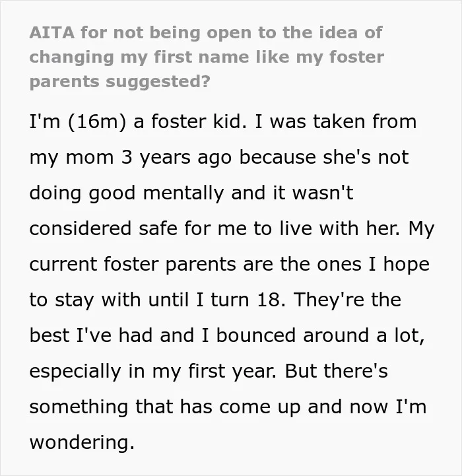Click the line 'something that has come up'
The width and height of the screenshot is (462, 476).
[228, 407]
